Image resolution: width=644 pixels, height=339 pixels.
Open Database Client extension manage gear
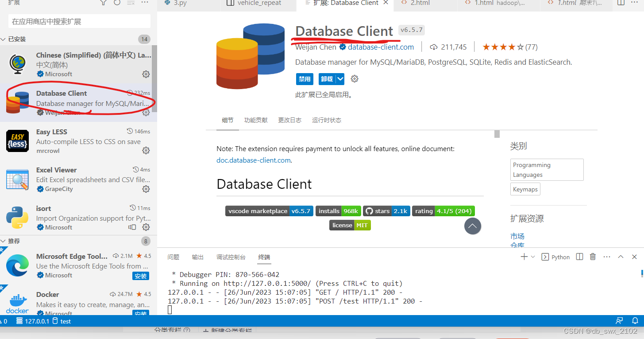(146, 113)
